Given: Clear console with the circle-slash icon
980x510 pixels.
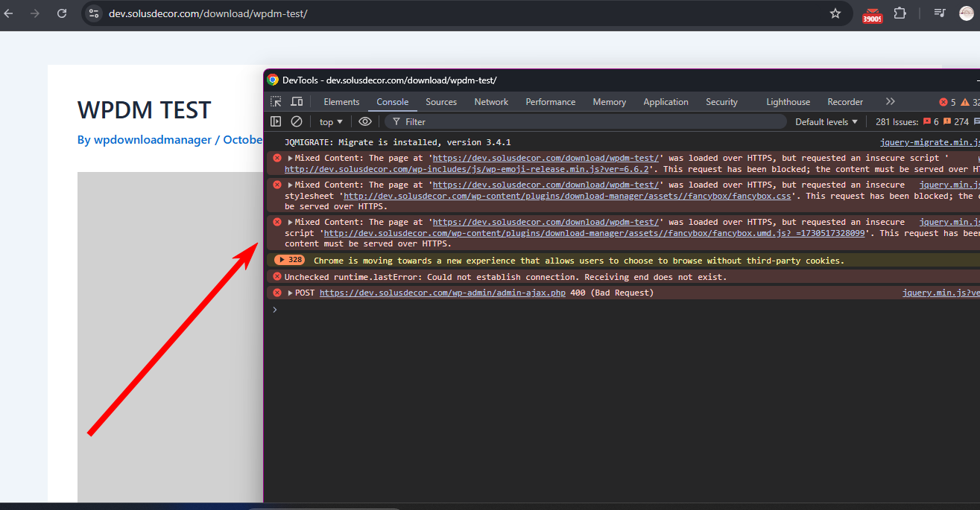Looking at the screenshot, I should pos(297,121).
